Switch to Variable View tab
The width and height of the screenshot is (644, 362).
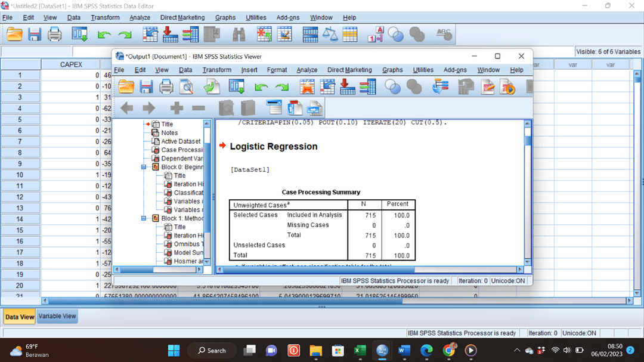pyautogui.click(x=57, y=317)
